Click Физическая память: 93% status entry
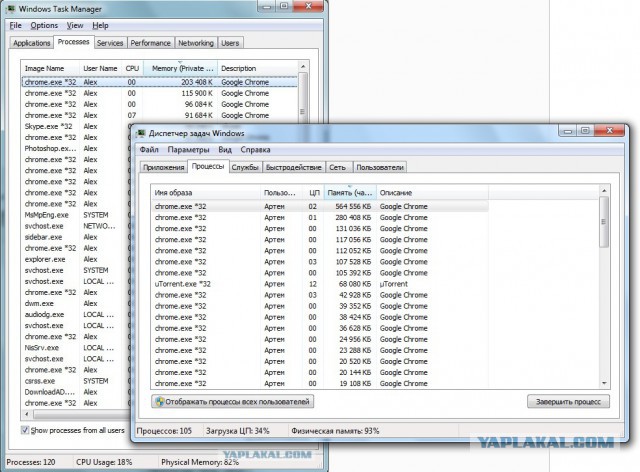The height and width of the screenshot is (472, 640). pyautogui.click(x=335, y=430)
